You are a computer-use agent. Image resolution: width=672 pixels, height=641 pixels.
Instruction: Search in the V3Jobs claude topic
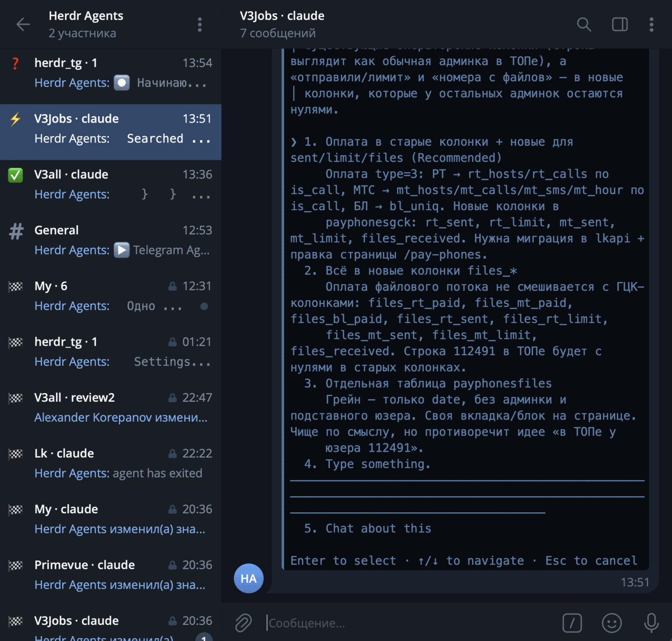coord(584,24)
